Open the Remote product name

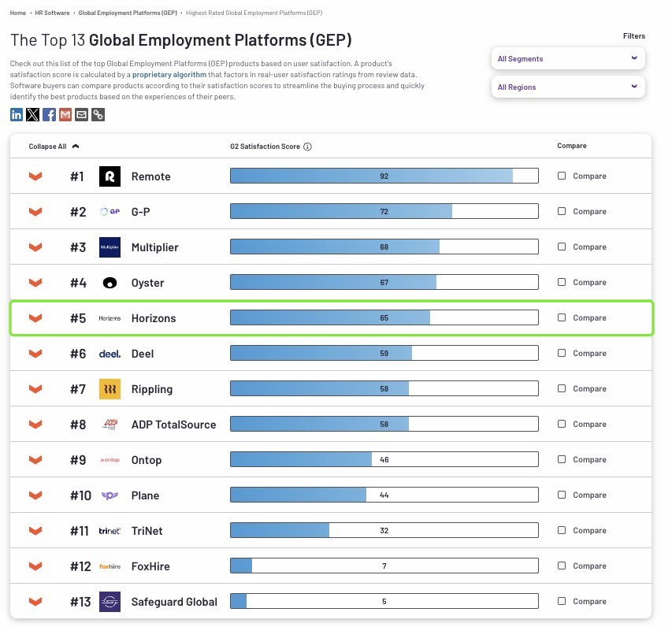pos(150,176)
